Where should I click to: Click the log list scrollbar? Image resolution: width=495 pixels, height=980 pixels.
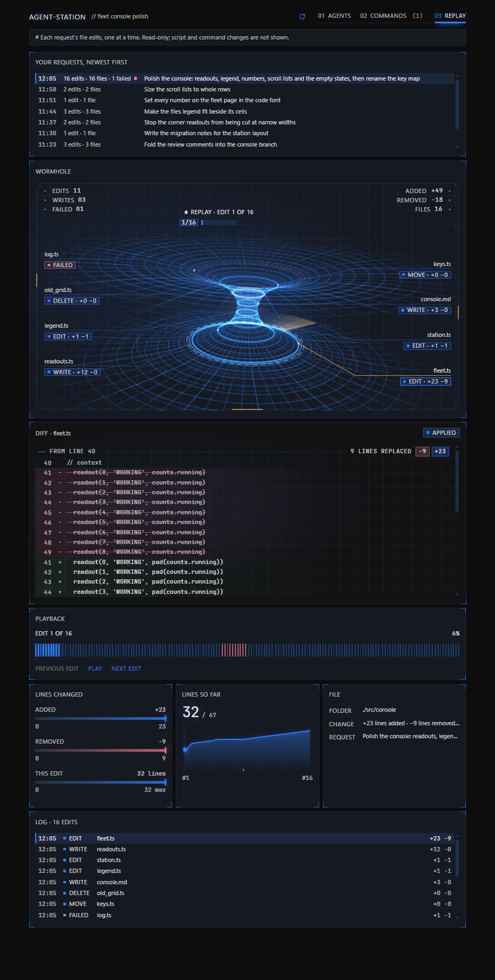pyautogui.click(x=457, y=858)
